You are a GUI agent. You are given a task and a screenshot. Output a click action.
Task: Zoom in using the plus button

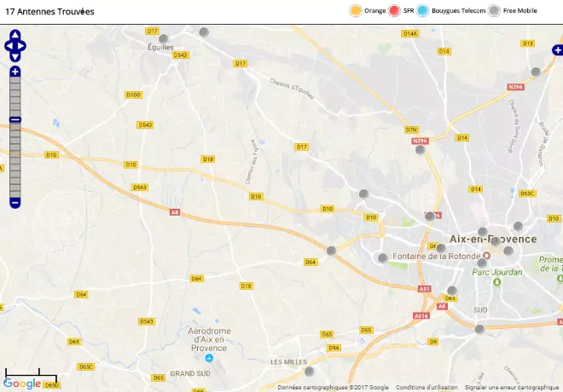tap(15, 72)
